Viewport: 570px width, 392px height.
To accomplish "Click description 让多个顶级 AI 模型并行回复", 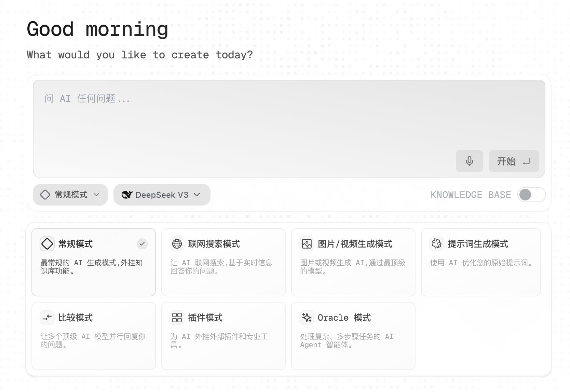I will point(93,340).
